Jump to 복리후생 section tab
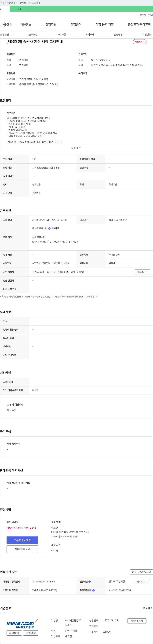 [x=90, y=35]
